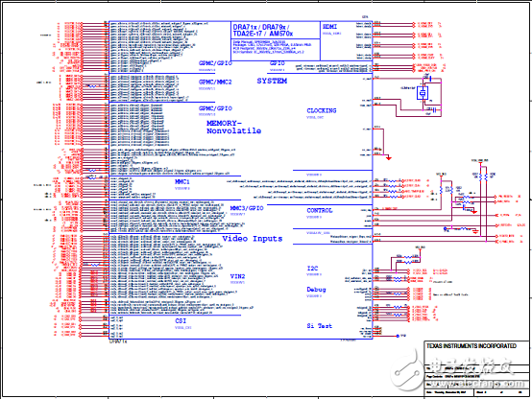Viewport: 532px width, 399px height.
Task: Select the TEXAS INSTRUMENTS INCORPORATED title text
Action: 472,346
